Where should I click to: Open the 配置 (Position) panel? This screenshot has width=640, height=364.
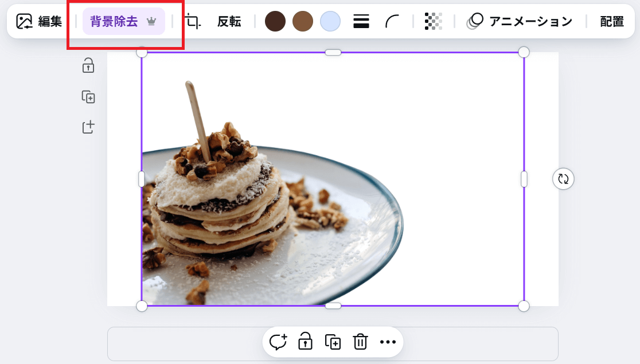(612, 22)
